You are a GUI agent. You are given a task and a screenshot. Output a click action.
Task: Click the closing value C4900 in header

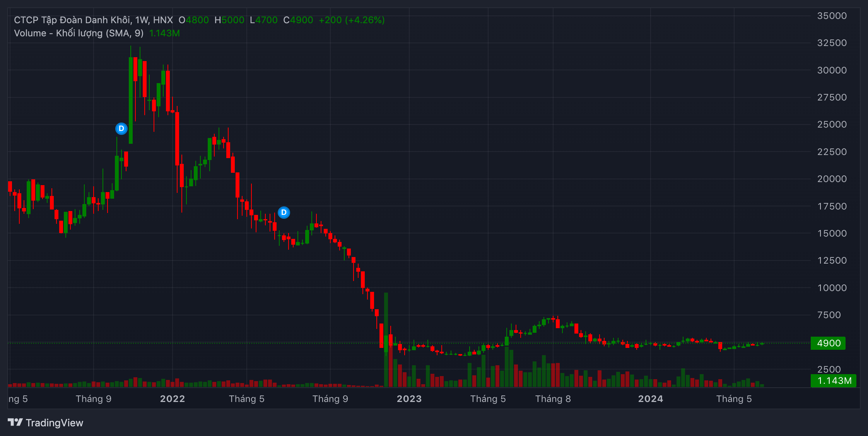pyautogui.click(x=298, y=20)
